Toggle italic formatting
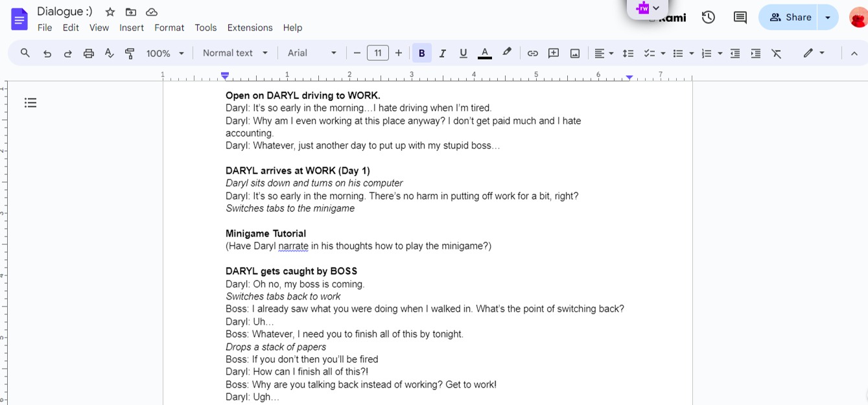This screenshot has width=868, height=405. click(442, 53)
